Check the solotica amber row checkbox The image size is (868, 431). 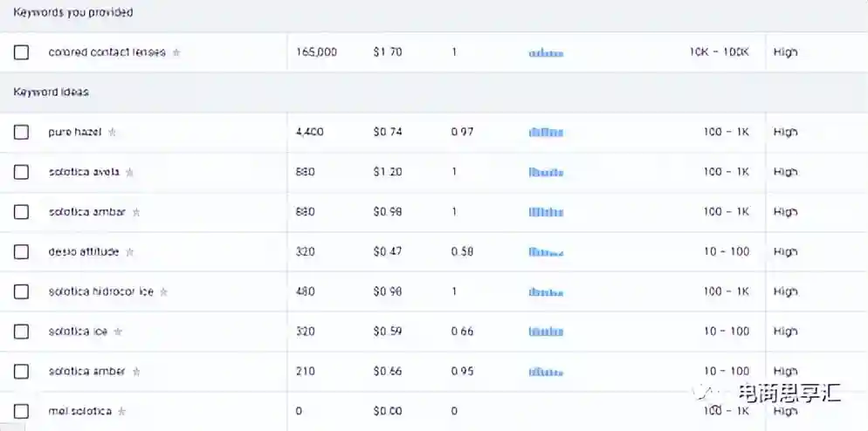pos(21,372)
